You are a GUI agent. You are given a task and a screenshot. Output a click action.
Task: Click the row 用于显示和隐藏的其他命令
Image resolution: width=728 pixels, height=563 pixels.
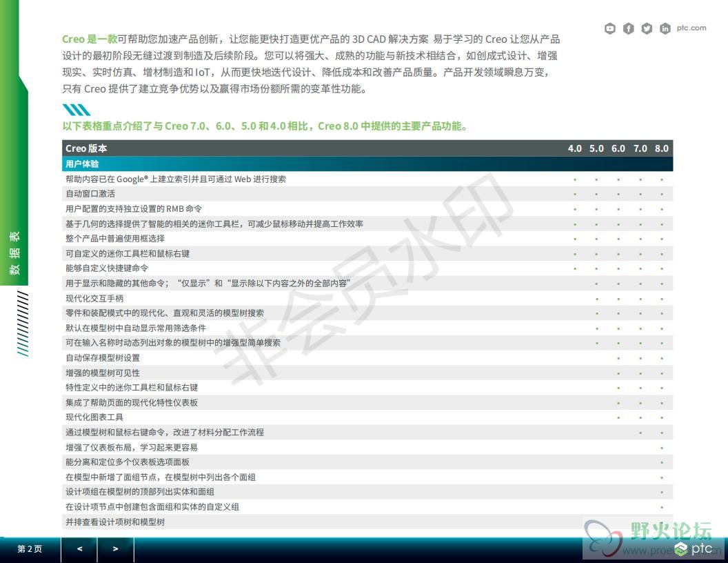(367, 284)
